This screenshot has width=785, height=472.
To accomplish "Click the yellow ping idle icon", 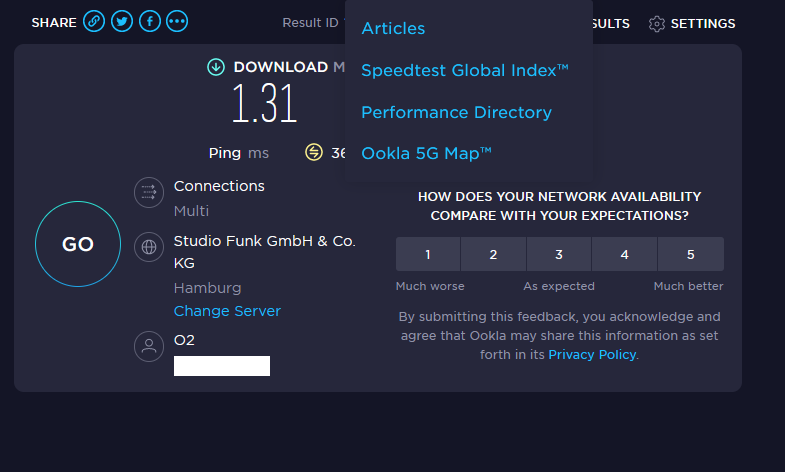I will [314, 152].
